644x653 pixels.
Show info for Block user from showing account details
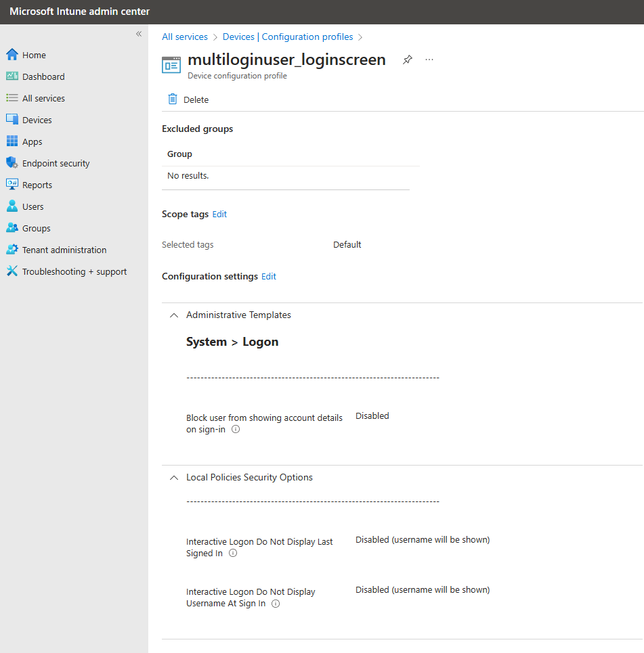point(236,430)
